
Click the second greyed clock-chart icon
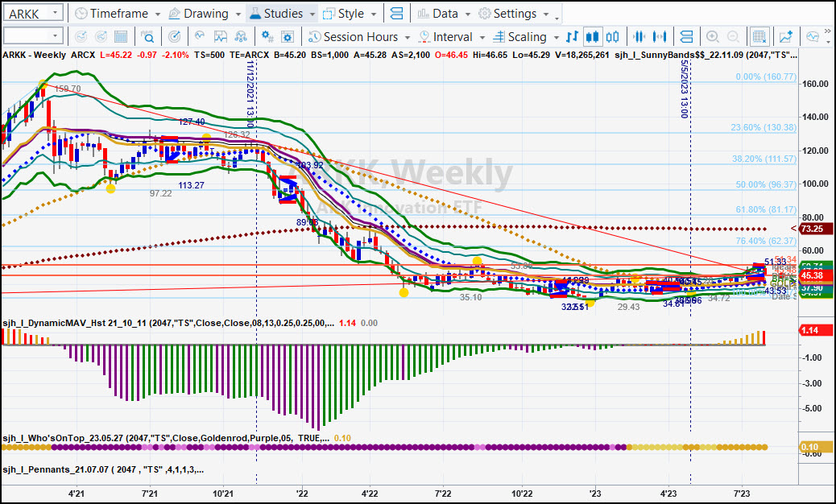click(x=101, y=36)
